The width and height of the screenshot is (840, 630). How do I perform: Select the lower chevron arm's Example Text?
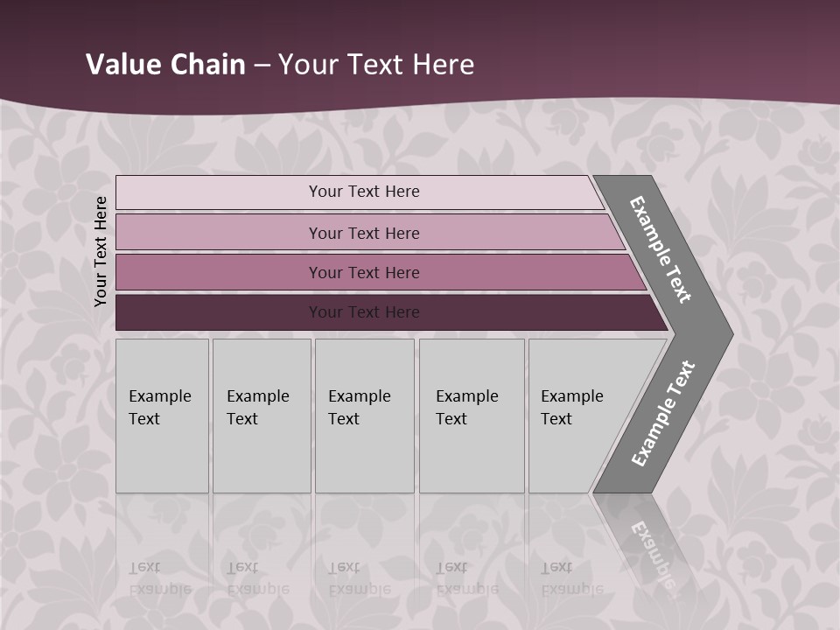(663, 414)
